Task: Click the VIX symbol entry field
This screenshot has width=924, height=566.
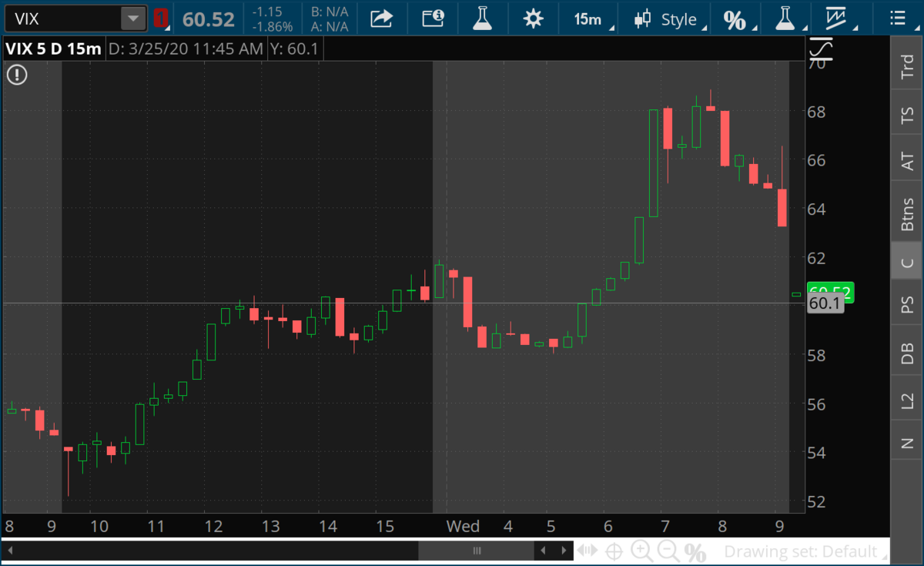Action: point(63,18)
